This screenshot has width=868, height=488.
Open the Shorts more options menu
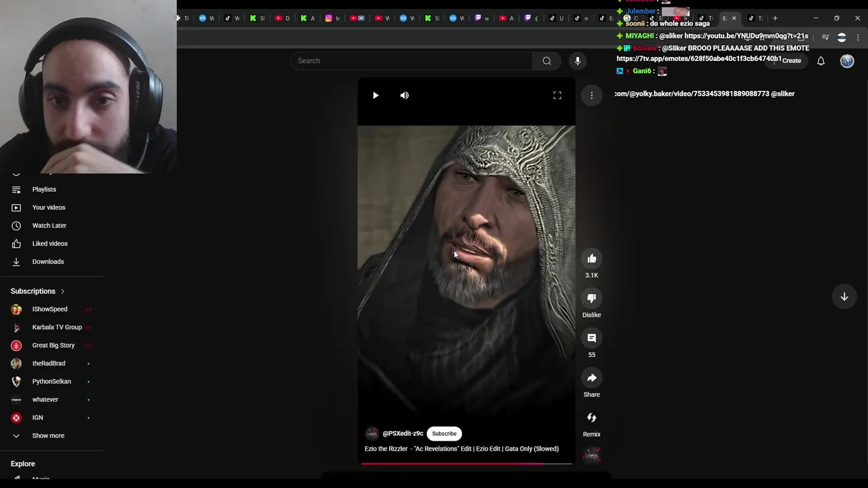[591, 96]
